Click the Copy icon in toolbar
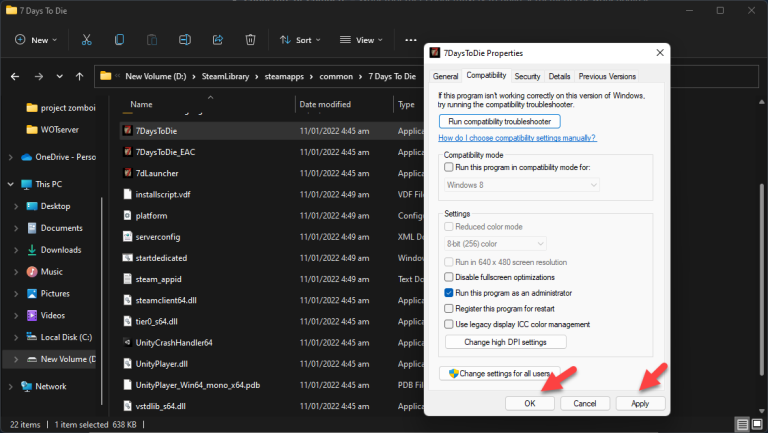Image resolution: width=768 pixels, height=433 pixels. click(119, 40)
